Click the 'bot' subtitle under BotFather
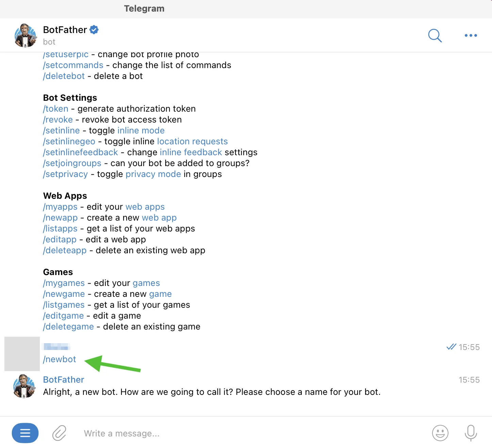Screen dimensions: 492x448 [49, 42]
